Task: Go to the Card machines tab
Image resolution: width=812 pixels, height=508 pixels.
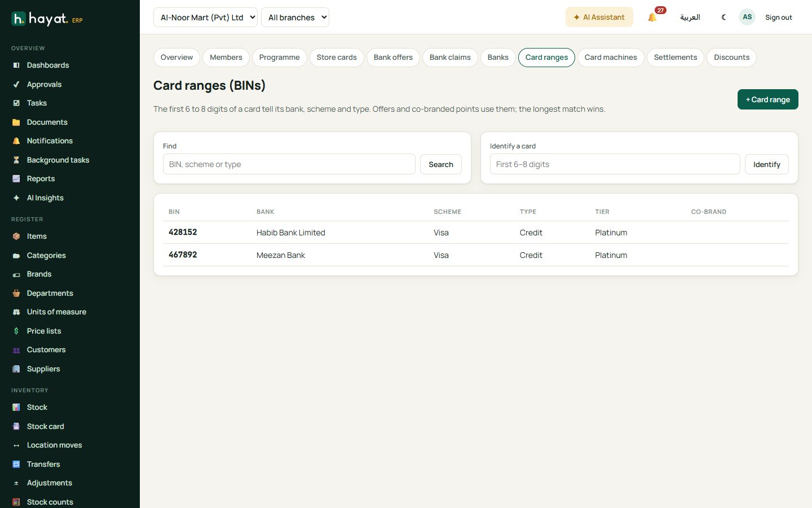Action: [x=611, y=58]
